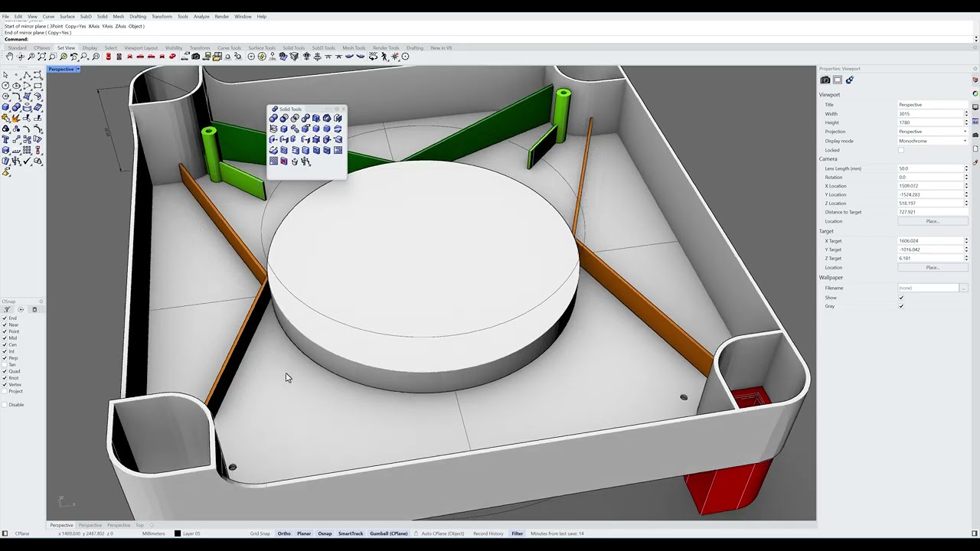
Task: Open the floating Solid Tools panel gear options
Action: point(336,109)
